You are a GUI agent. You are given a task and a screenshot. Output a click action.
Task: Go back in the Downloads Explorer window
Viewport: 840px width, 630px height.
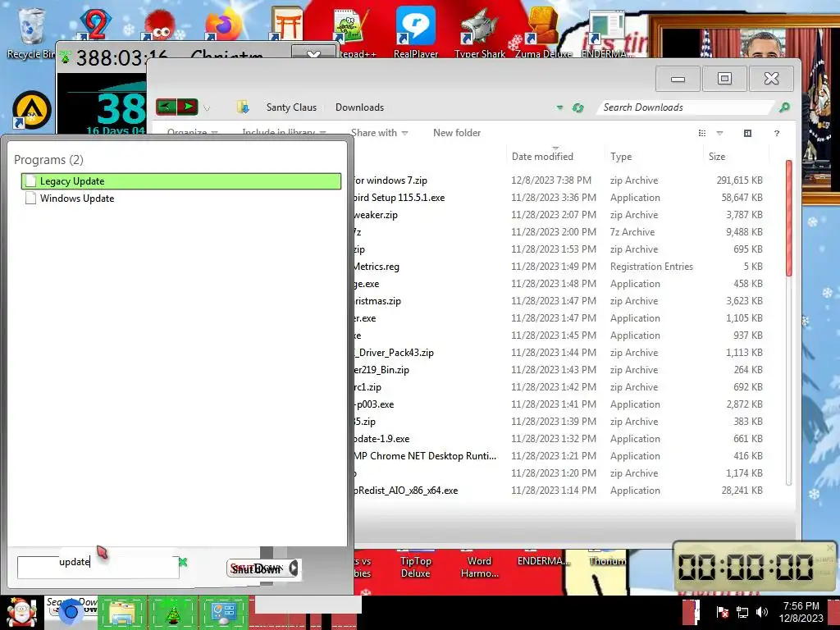coord(166,107)
